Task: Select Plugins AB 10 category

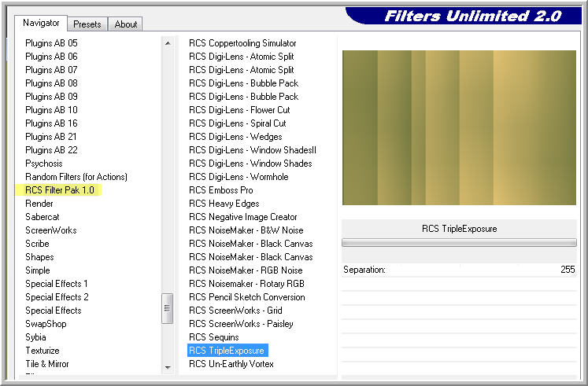Action: pyautogui.click(x=51, y=110)
